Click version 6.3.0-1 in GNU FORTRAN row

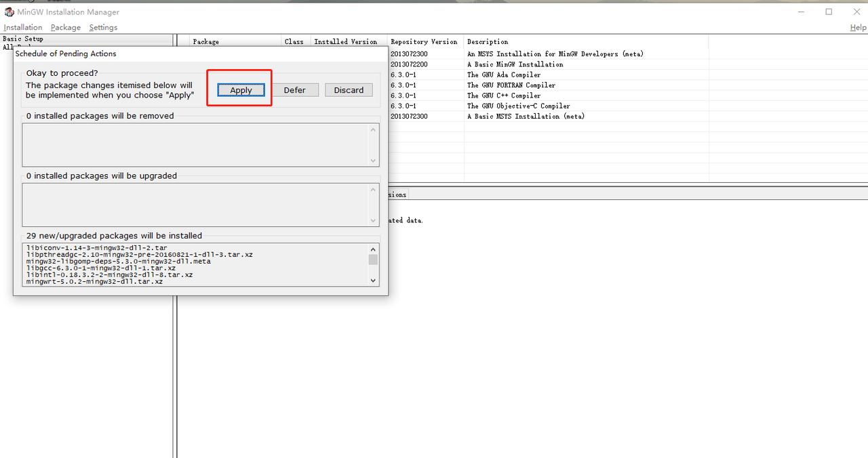click(403, 85)
